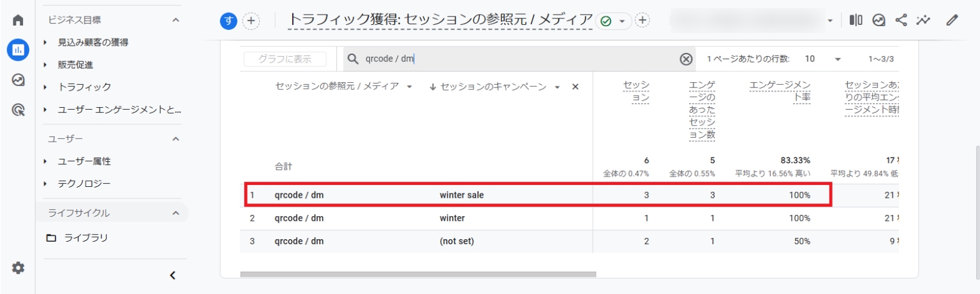Add a comparison with the plus beside avatar
This screenshot has width=980, height=294.
pyautogui.click(x=251, y=21)
